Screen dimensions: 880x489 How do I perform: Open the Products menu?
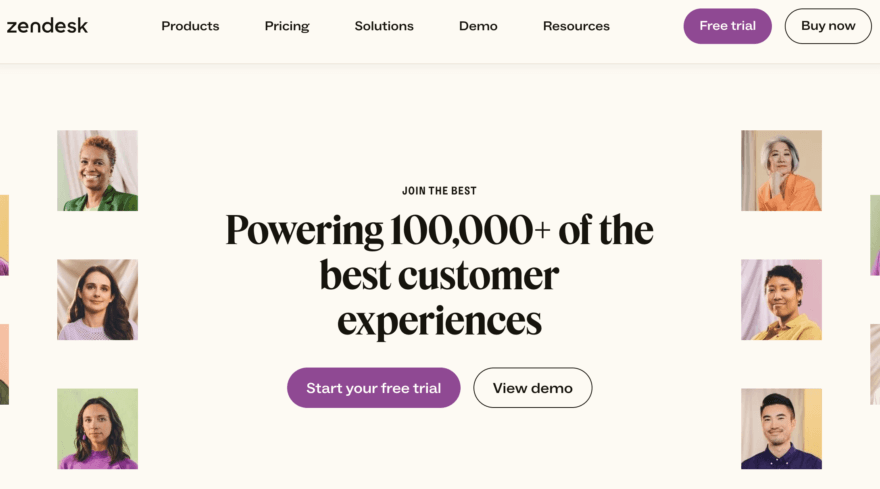[x=190, y=26]
